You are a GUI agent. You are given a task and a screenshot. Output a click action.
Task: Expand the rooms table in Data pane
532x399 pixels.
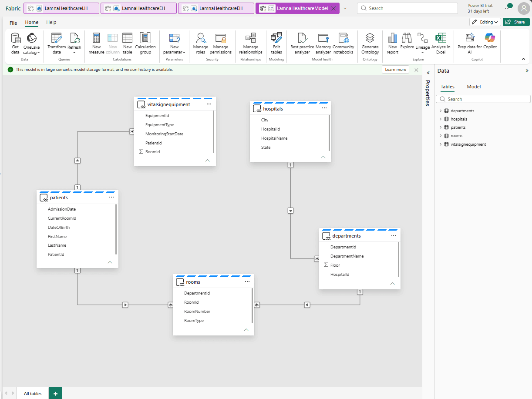tap(441, 136)
